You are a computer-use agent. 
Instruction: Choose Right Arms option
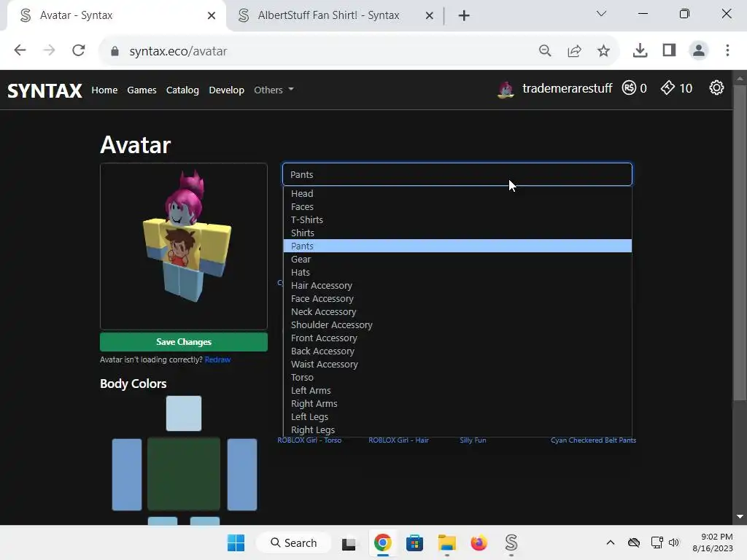[x=457, y=403]
